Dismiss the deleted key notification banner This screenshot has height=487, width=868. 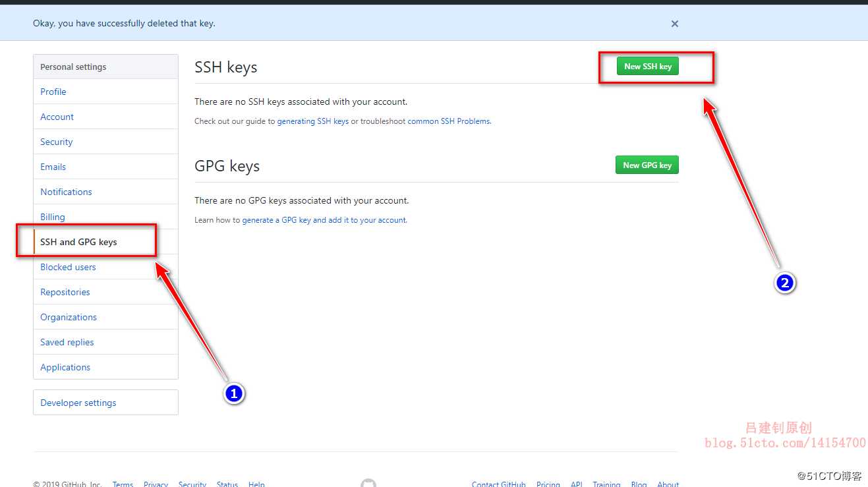(674, 24)
